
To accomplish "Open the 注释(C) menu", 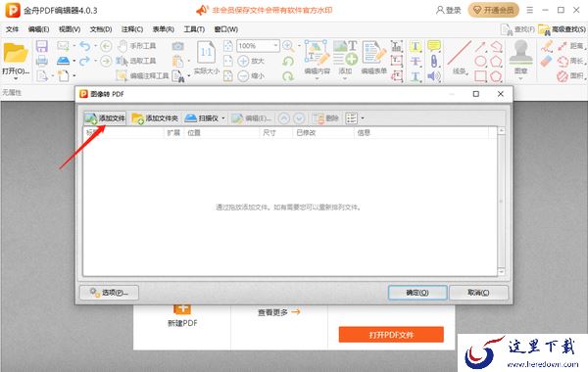I will coord(132,29).
